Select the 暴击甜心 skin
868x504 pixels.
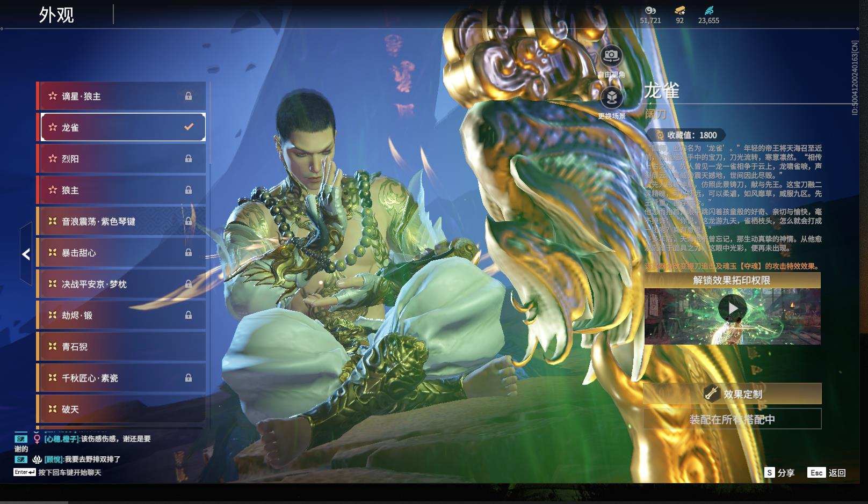click(x=122, y=252)
